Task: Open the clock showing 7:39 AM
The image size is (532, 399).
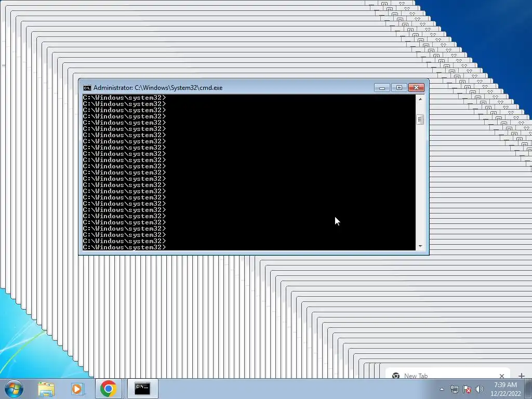Action: (x=506, y=389)
